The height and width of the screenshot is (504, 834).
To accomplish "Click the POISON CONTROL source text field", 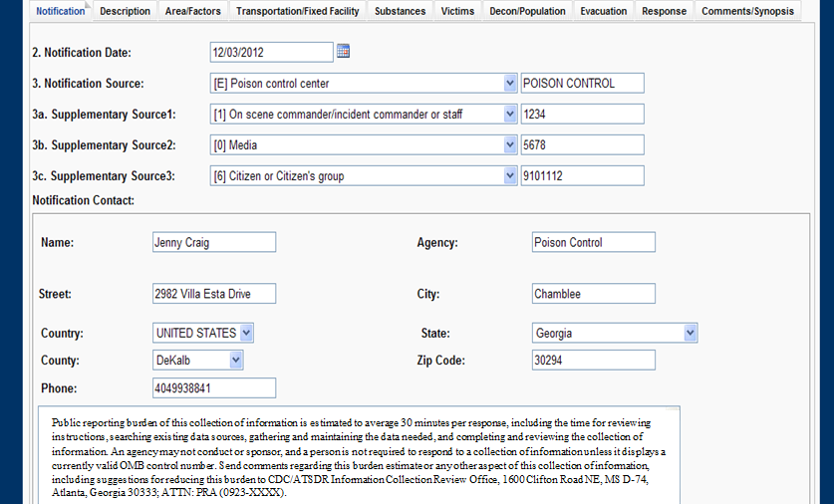I will [x=582, y=84].
